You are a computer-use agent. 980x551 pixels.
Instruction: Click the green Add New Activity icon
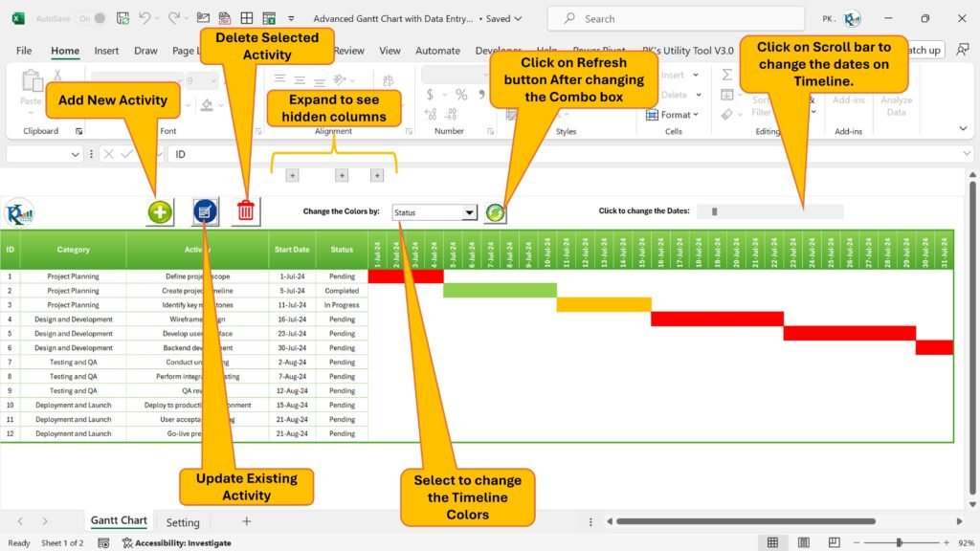159,212
